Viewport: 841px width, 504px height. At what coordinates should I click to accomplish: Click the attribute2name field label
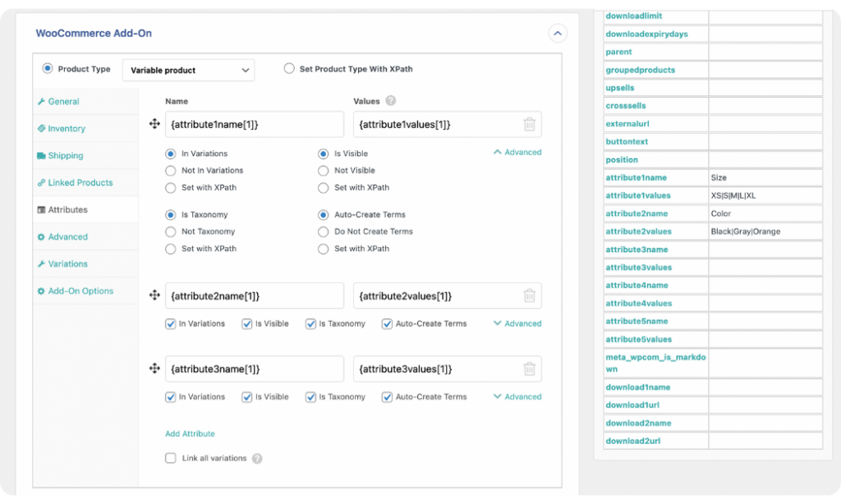point(636,213)
